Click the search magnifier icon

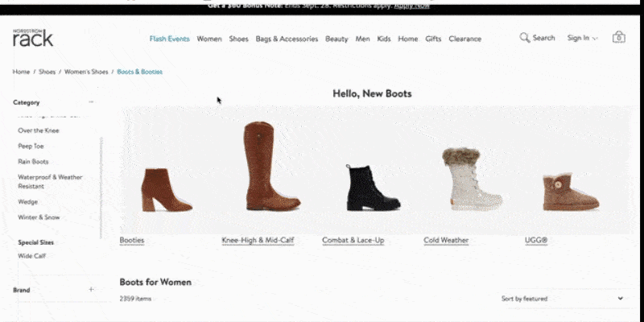pyautogui.click(x=524, y=38)
